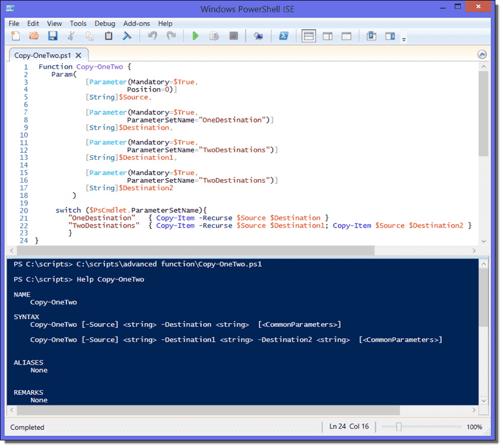Click console horizontal scrollbar right arrow
This screenshot has width=503, height=448.
pos(474,410)
